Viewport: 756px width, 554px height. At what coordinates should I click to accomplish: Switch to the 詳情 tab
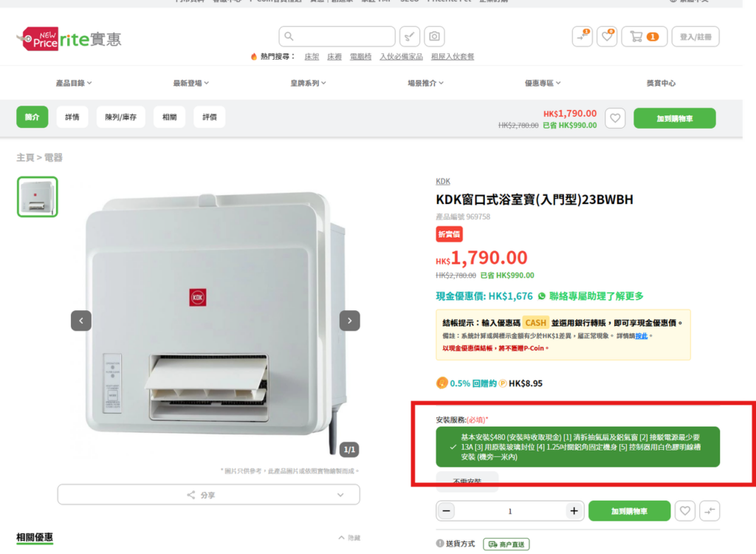[x=72, y=117]
